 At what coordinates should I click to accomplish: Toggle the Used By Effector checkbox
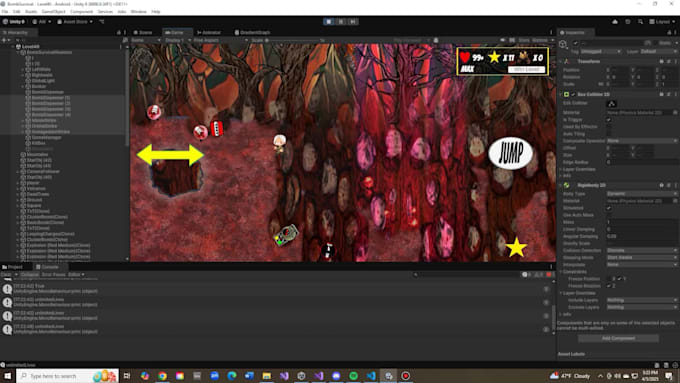(608, 127)
